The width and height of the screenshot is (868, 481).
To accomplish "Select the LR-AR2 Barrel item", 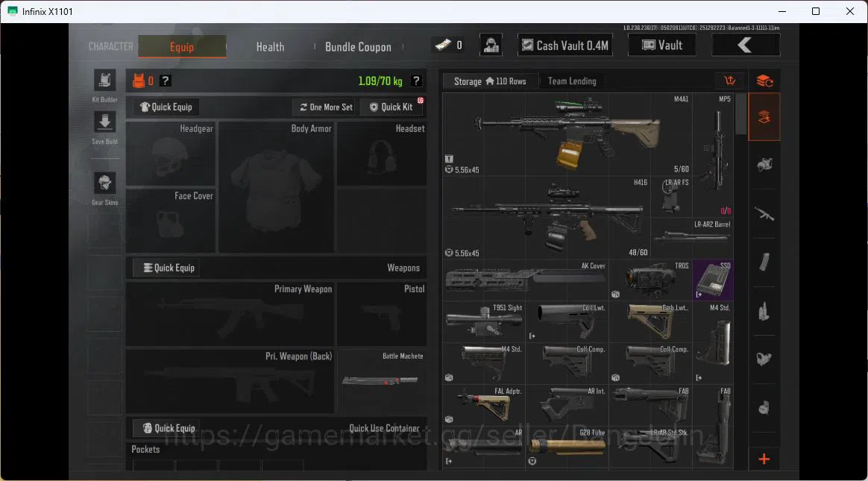I will 692,239.
